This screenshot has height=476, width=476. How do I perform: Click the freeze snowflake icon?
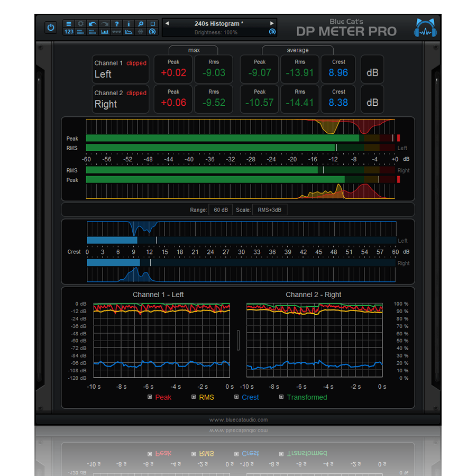(x=141, y=32)
